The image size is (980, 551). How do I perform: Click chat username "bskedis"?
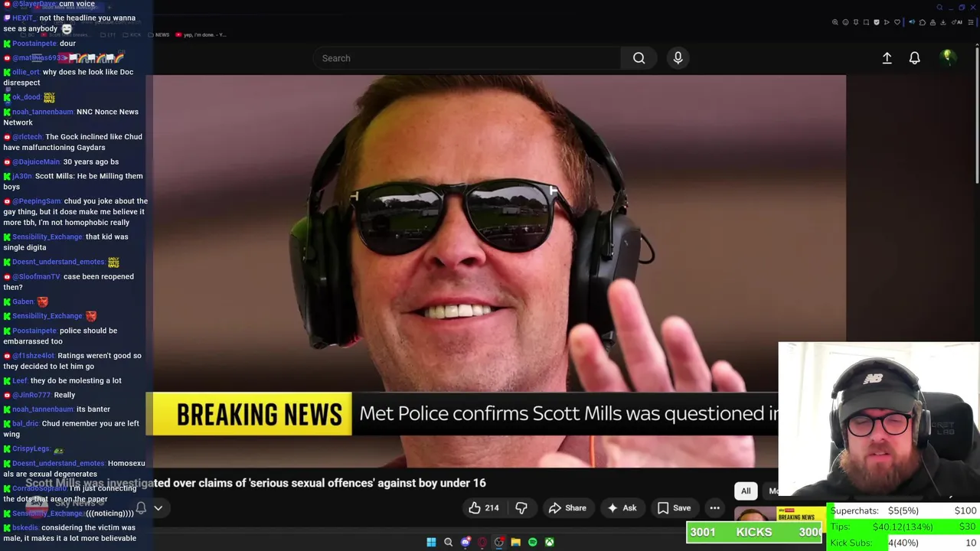(24, 528)
